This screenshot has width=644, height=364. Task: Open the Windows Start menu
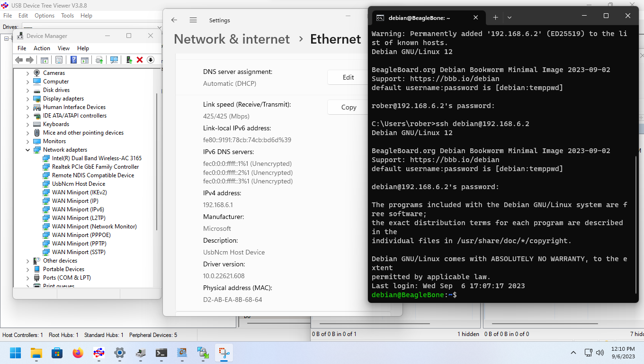16,353
